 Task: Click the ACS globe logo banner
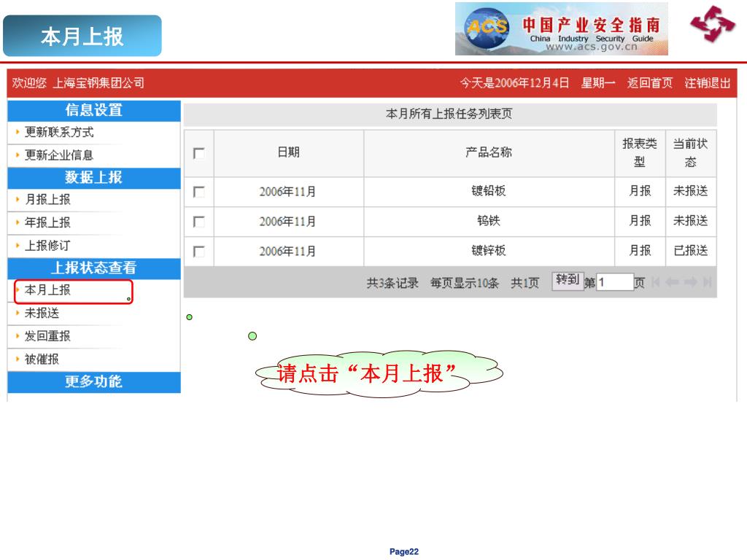click(x=561, y=29)
